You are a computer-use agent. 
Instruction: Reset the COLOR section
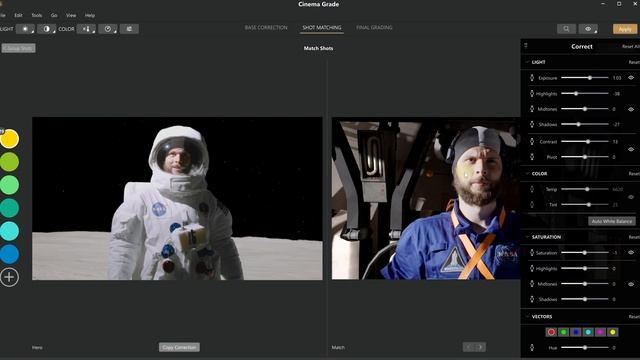pos(634,173)
